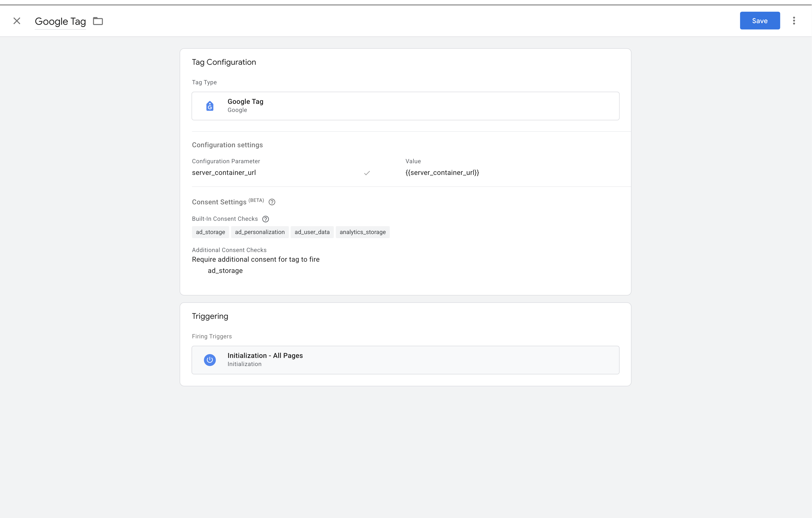This screenshot has height=518, width=812.
Task: Click the analytics_storage consent chip
Action: (362, 232)
